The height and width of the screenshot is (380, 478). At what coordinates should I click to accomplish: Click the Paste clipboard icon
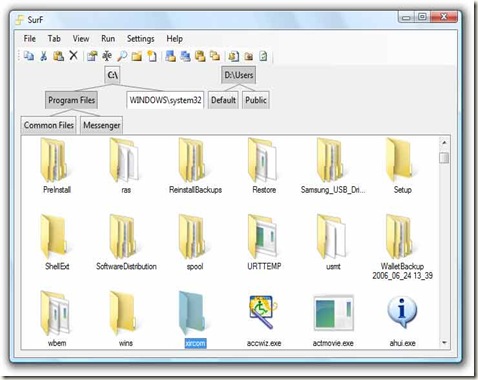click(x=59, y=56)
